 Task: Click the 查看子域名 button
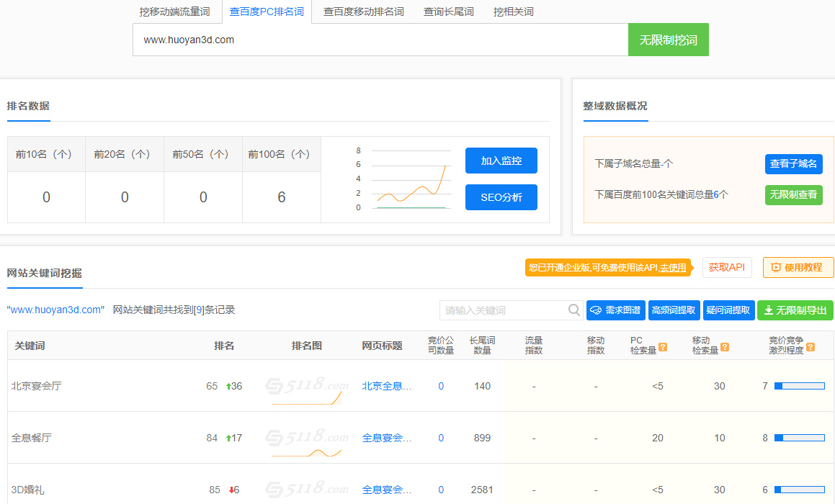pos(793,164)
